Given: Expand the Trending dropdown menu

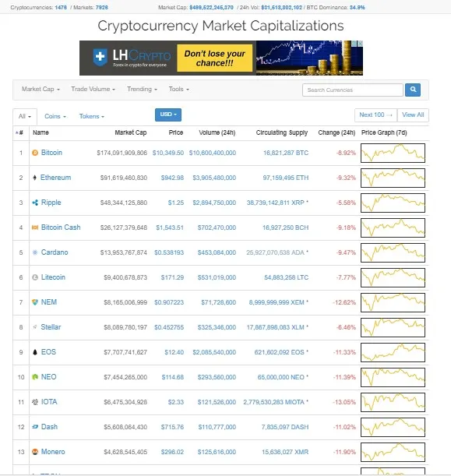Looking at the screenshot, I should click(x=142, y=89).
